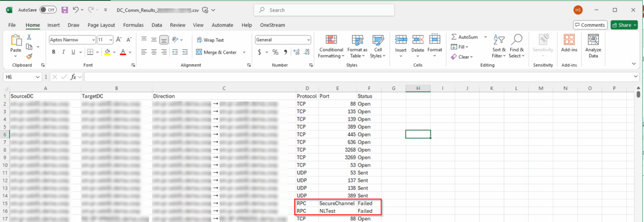Click the Cut scissors icon
This screenshot has height=222, width=644.
[29, 38]
